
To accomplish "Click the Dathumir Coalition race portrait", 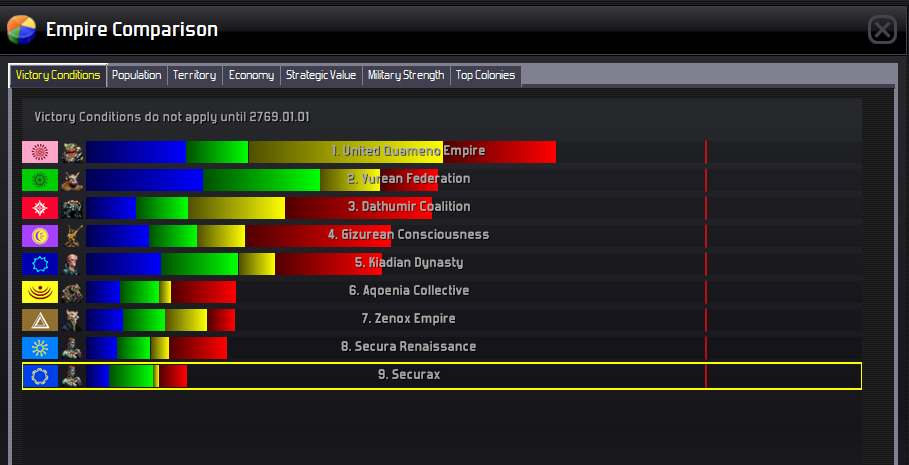I will [72, 208].
